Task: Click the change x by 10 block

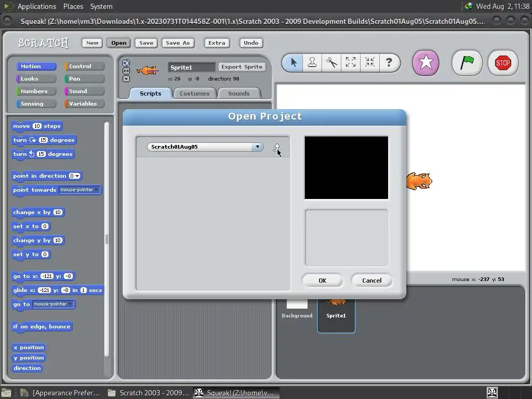Action: [x=37, y=212]
